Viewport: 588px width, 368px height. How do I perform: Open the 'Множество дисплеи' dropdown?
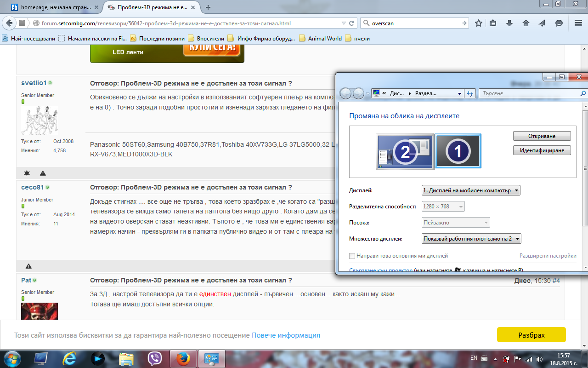(471, 239)
